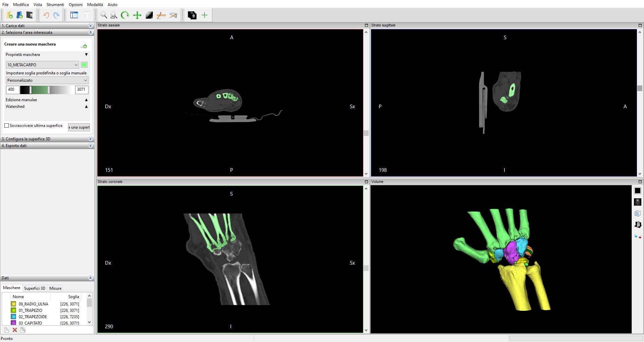Click the green cross cursor icon
The image size is (644, 342).
205,15
